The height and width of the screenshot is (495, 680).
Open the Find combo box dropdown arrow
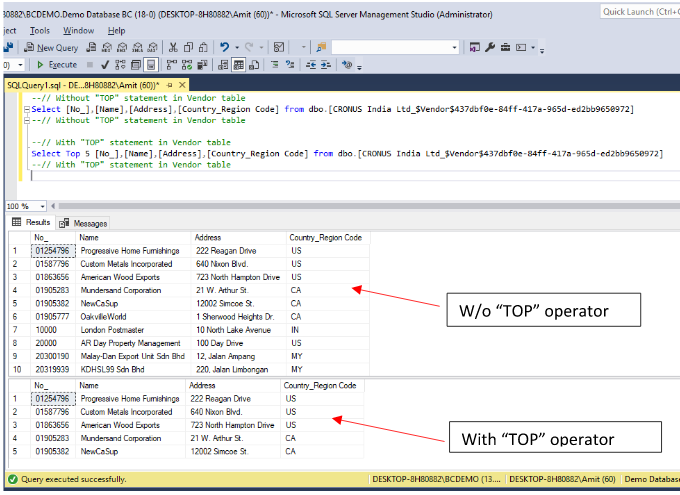click(454, 47)
